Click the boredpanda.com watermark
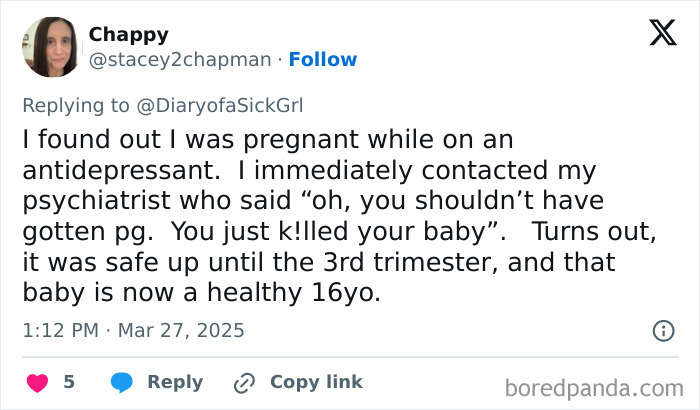Image resolution: width=700 pixels, height=410 pixels. point(594,386)
